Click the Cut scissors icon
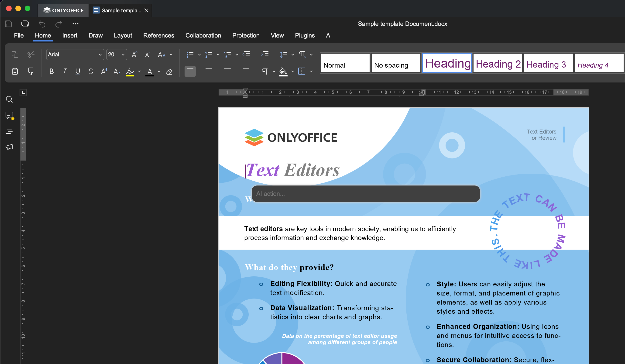625x364 pixels. [31, 55]
